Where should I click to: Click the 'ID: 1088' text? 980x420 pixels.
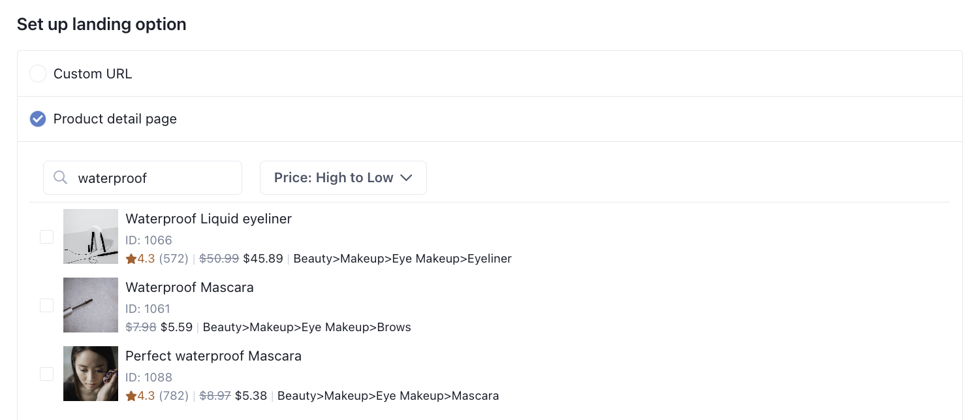[x=149, y=378]
